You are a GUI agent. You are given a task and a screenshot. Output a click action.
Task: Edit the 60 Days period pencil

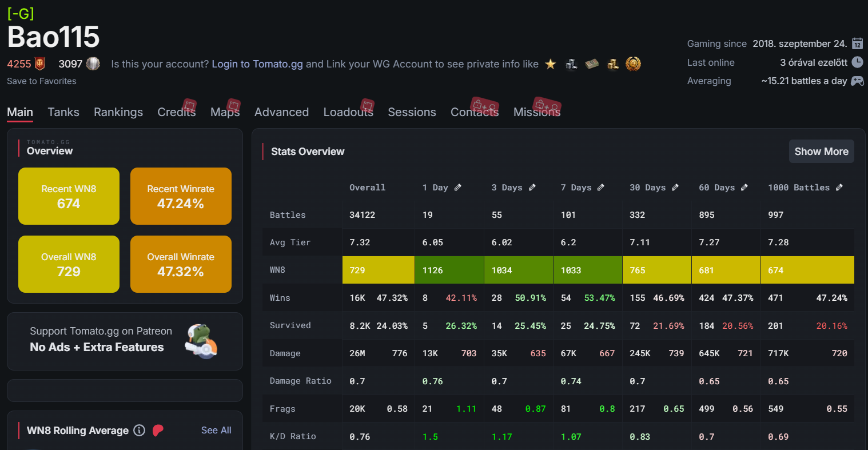pyautogui.click(x=744, y=188)
